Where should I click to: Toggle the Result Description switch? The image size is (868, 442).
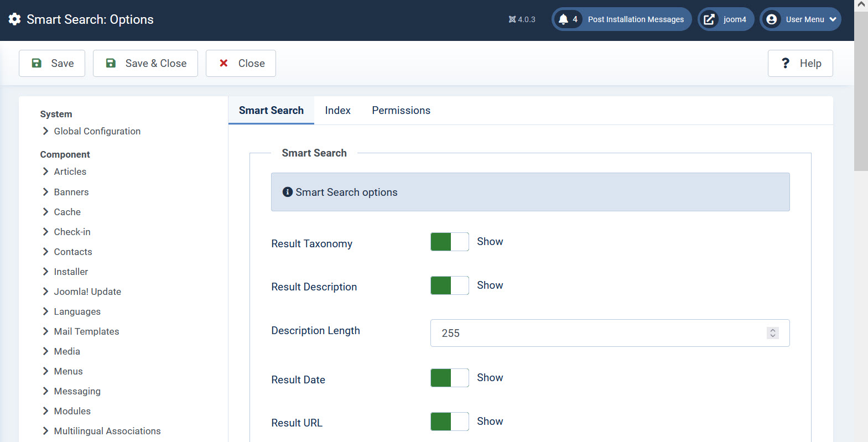[x=449, y=285]
